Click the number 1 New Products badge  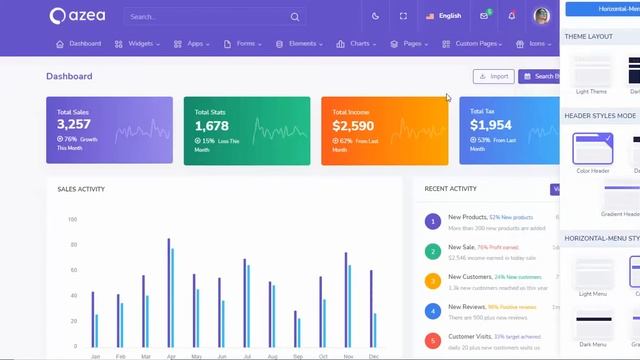coord(433,222)
